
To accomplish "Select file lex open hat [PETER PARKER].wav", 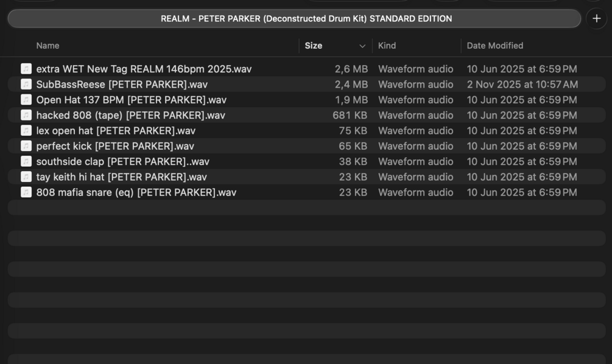I will click(x=116, y=131).
